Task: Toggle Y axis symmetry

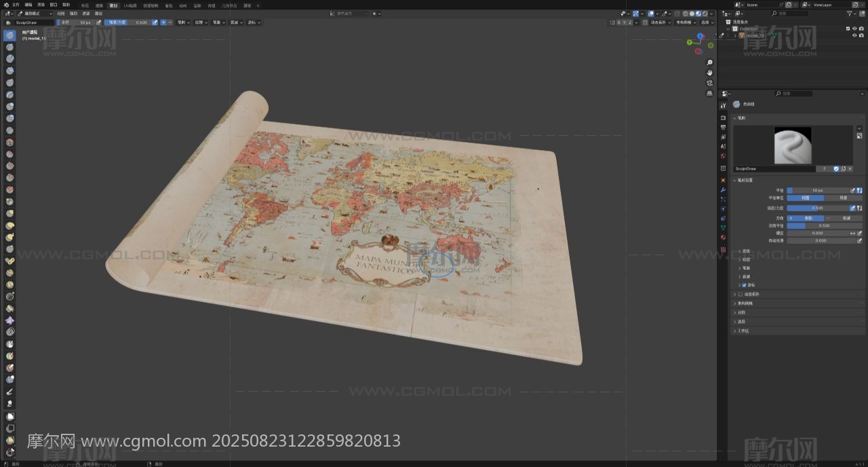Action: click(624, 22)
